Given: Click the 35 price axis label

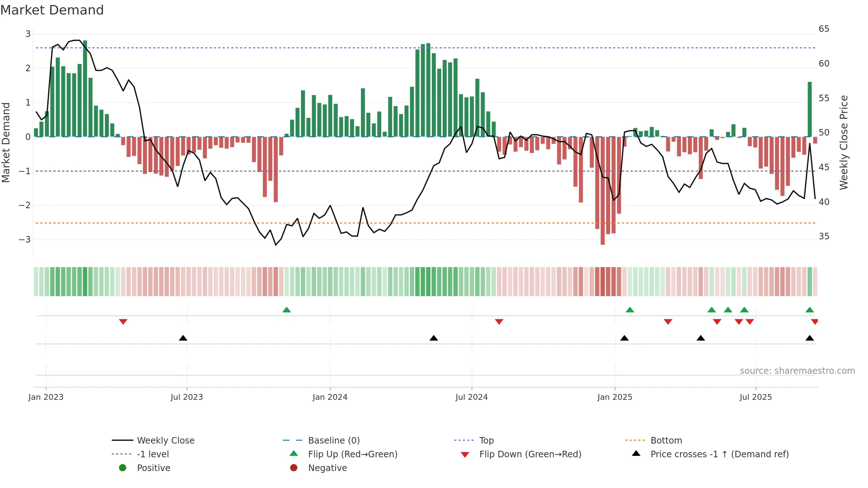Looking at the screenshot, I should click(824, 236).
